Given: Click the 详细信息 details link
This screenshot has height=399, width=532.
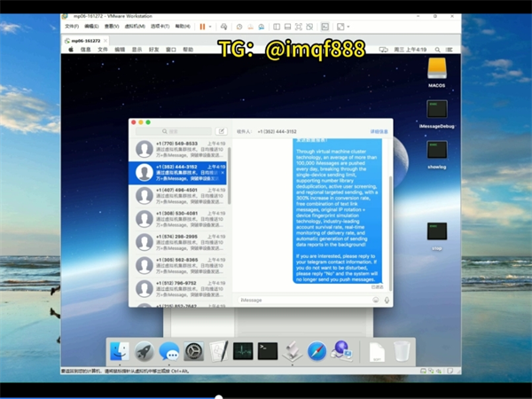Looking at the screenshot, I should click(x=379, y=131).
